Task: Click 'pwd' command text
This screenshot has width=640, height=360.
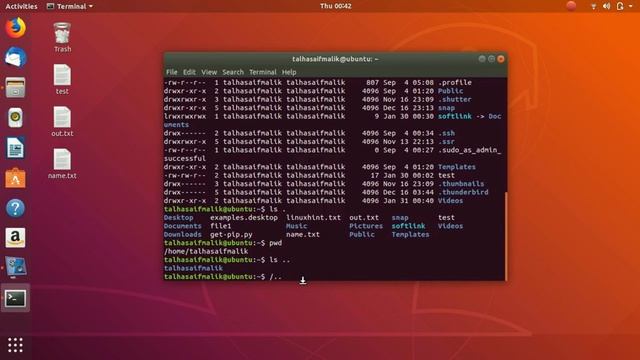Action: click(x=276, y=243)
